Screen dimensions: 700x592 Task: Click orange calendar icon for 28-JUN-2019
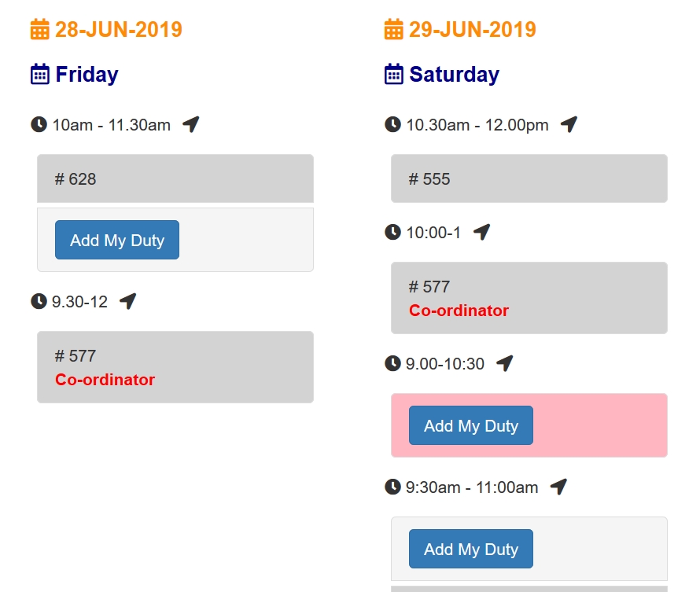[x=39, y=30]
